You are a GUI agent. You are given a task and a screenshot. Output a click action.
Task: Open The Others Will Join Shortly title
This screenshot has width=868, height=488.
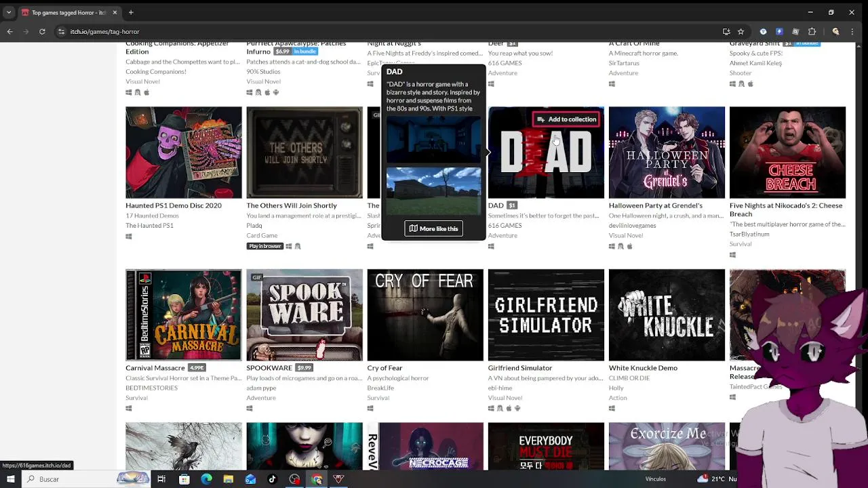(292, 205)
